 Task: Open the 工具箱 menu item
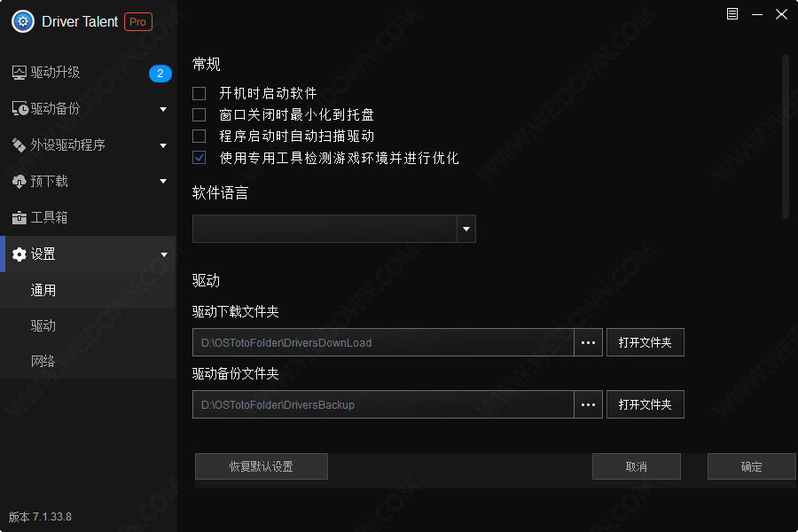[x=88, y=217]
